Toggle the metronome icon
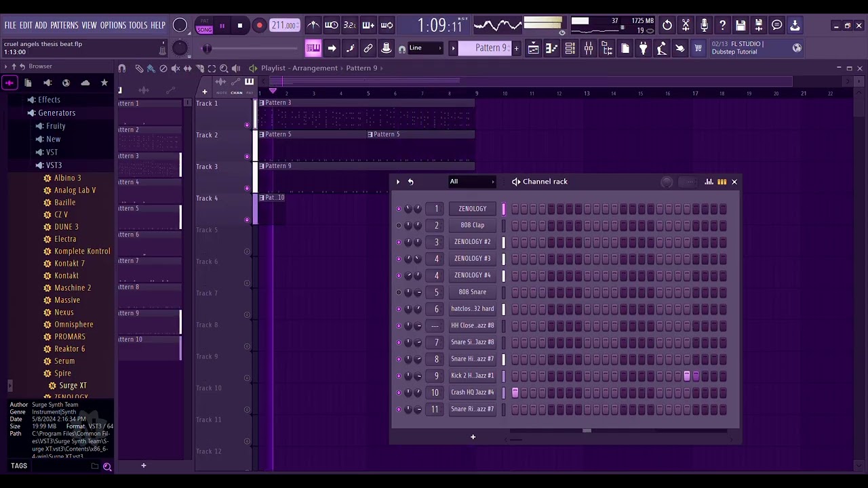This screenshot has width=868, height=488. (313, 25)
